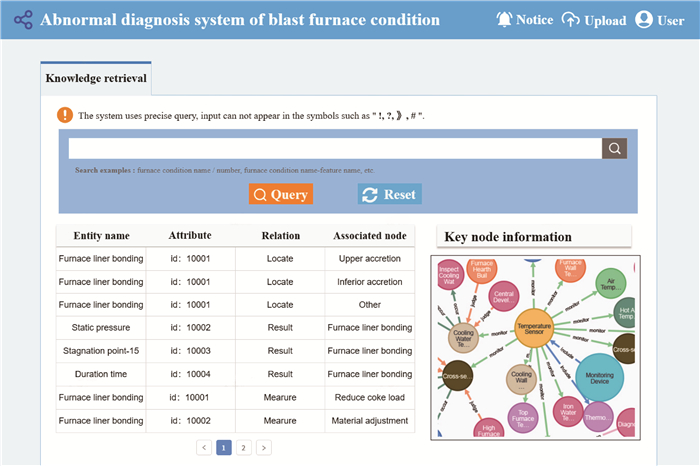Open the User profile icon
Image resolution: width=700 pixels, height=466 pixels.
tap(644, 20)
